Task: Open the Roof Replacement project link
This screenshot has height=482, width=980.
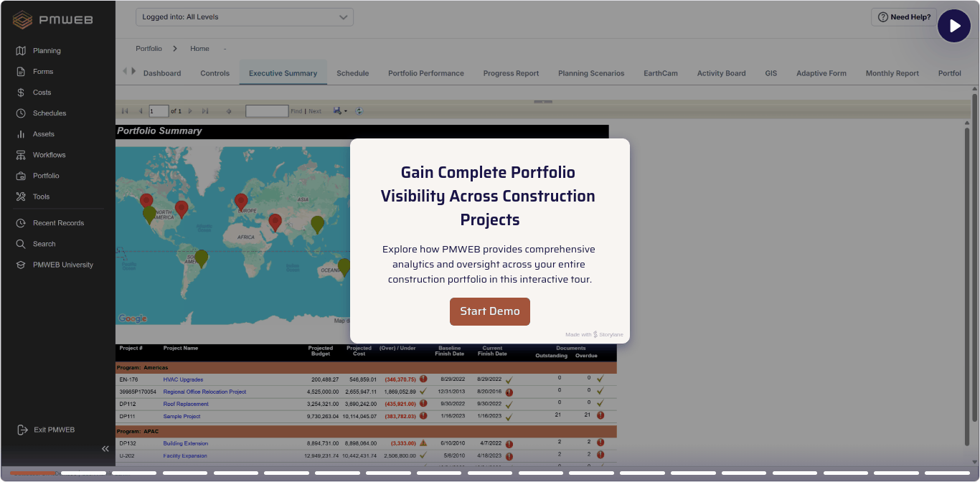Action: pyautogui.click(x=186, y=404)
